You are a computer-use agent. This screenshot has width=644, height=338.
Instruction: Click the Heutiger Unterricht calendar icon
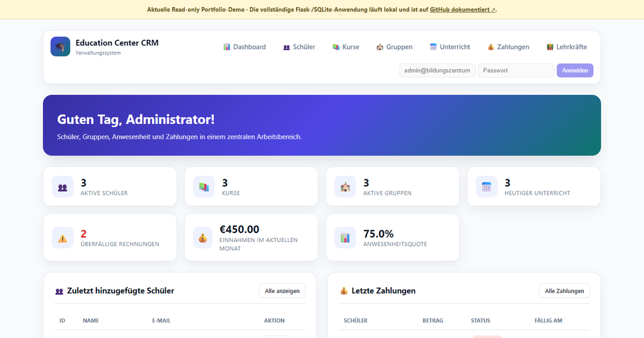point(487,187)
